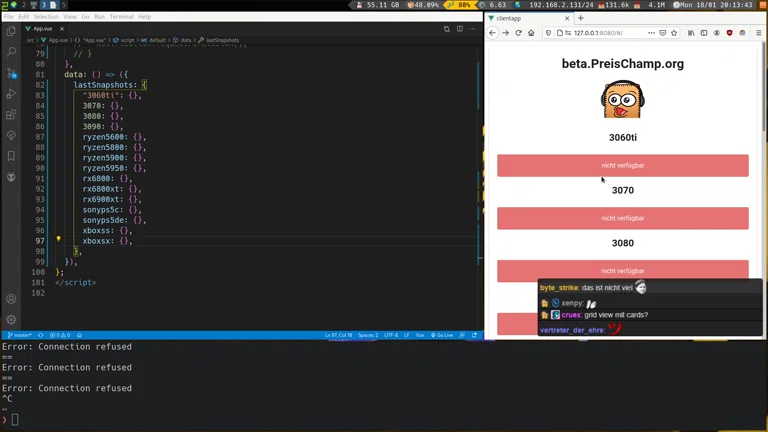Screen dimensions: 768x432
Task: Open the bookmarks icon in activity bar
Action: [x=11, y=156]
